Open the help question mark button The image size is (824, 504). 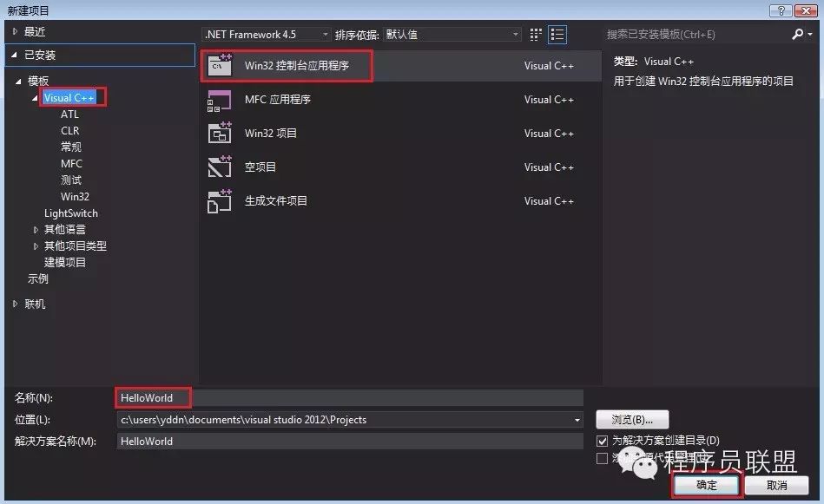click(781, 10)
